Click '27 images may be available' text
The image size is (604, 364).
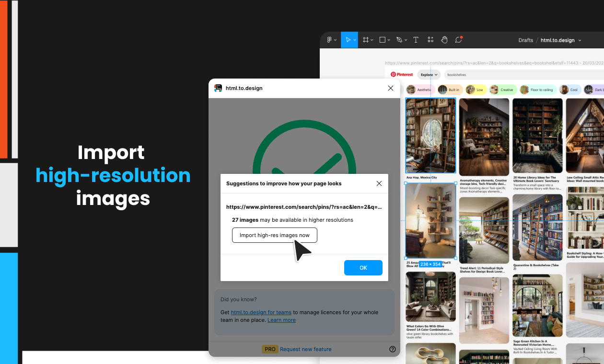[x=292, y=220]
